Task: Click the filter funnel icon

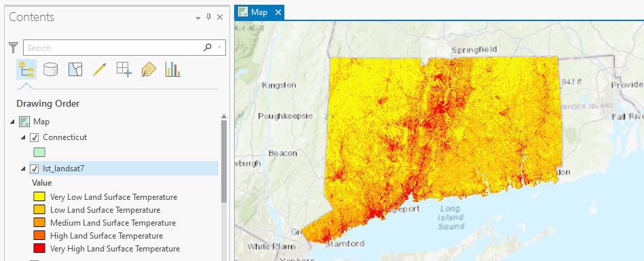Action: 13,48
